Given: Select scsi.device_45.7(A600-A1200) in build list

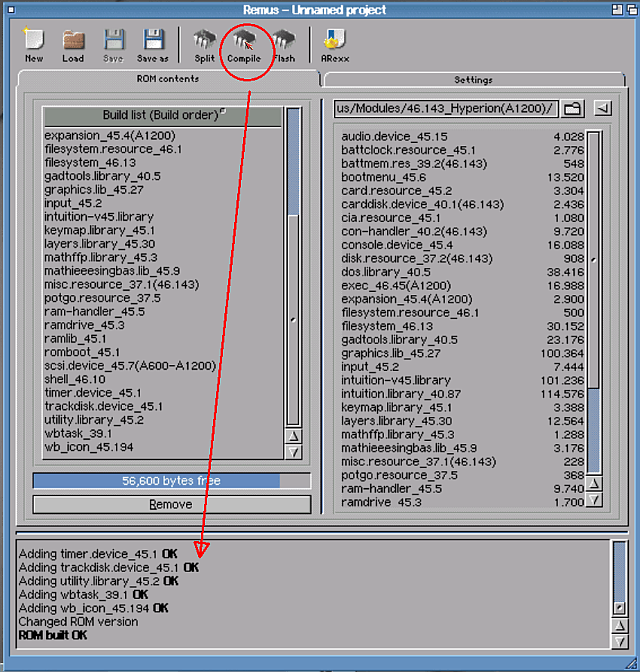Looking at the screenshot, I should coord(129,366).
